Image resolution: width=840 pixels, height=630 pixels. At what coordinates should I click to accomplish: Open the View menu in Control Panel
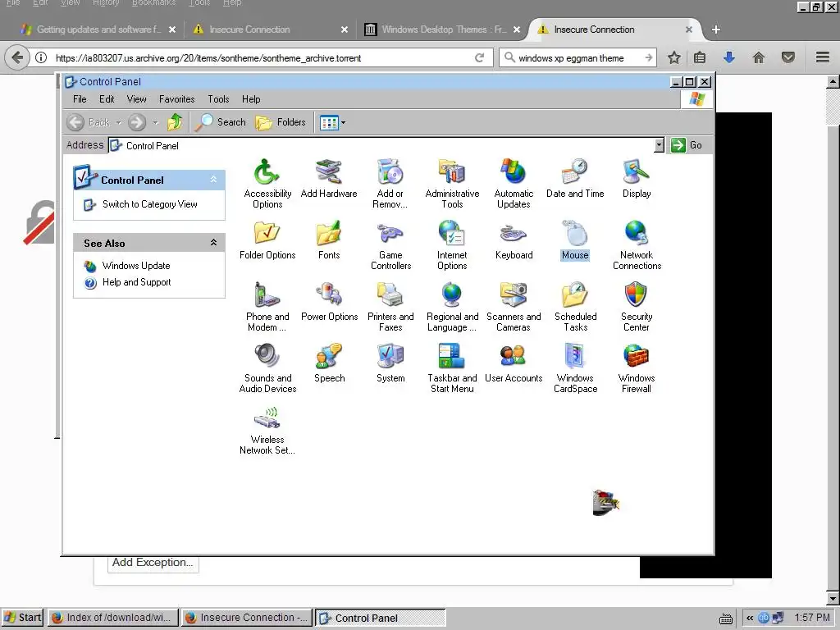click(137, 99)
